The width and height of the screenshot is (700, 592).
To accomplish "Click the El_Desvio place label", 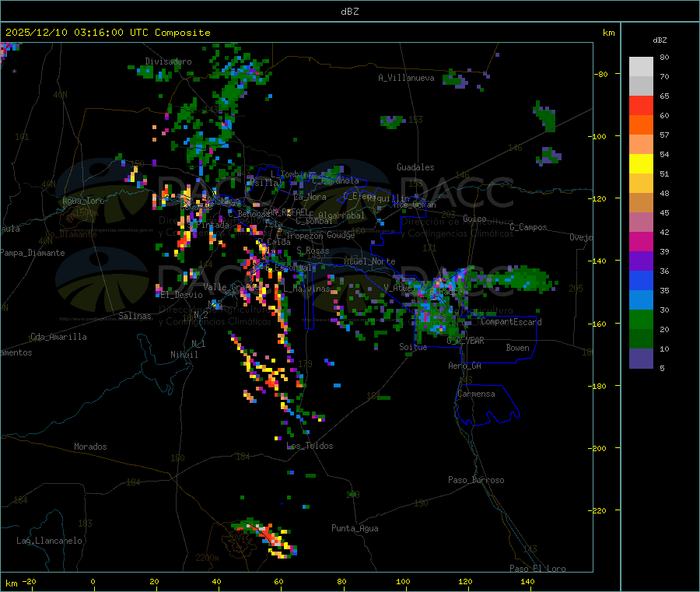I will tap(181, 295).
